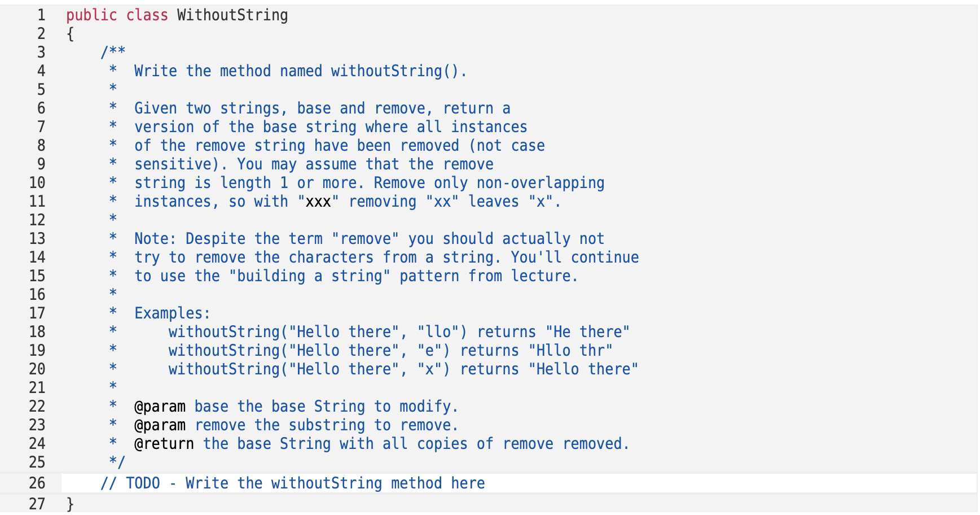Click the "xxx" string on line 11
The height and width of the screenshot is (515, 980).
(318, 202)
